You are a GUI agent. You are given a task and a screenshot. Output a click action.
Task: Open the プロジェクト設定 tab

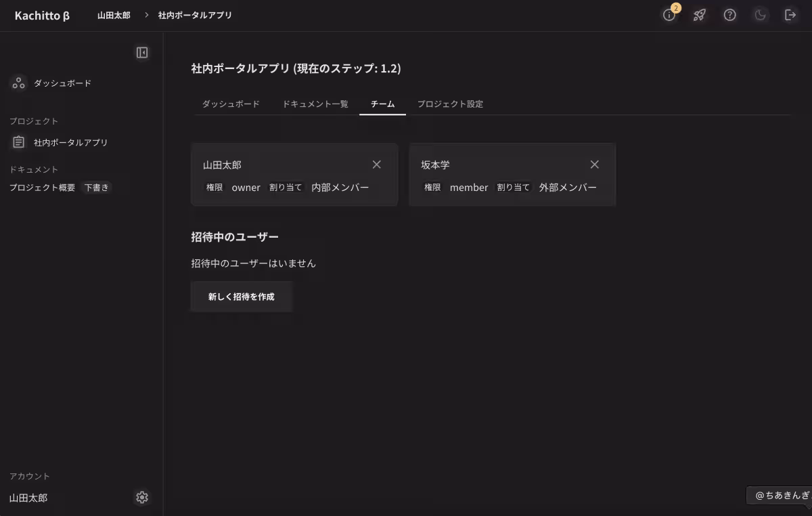coord(450,104)
